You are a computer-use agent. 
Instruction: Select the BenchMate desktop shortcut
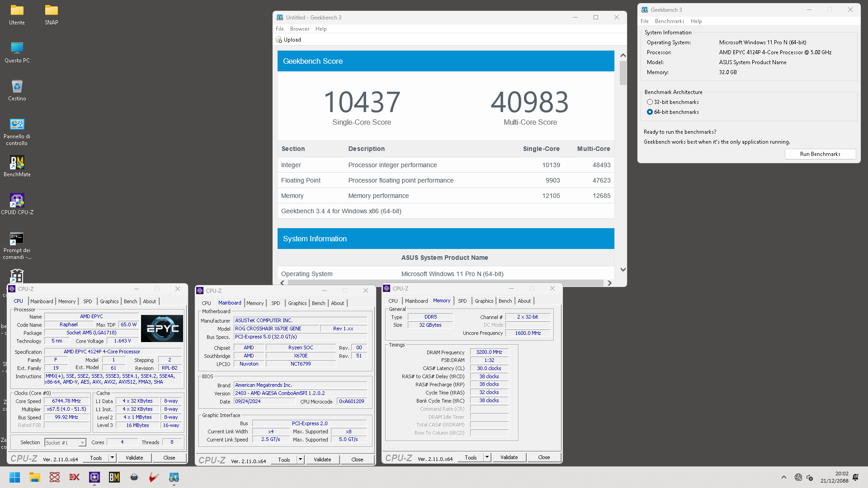pyautogui.click(x=17, y=166)
